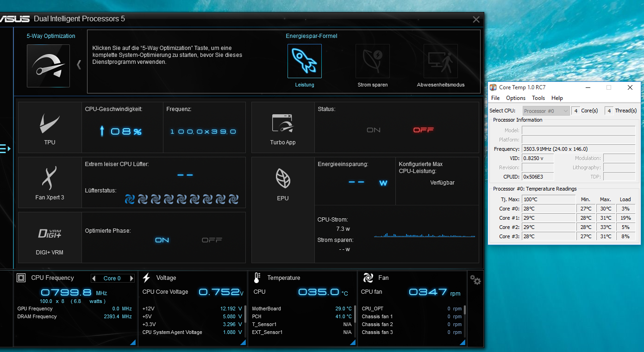Open the Help menu in Core Temp
644x352 pixels.
[557, 98]
